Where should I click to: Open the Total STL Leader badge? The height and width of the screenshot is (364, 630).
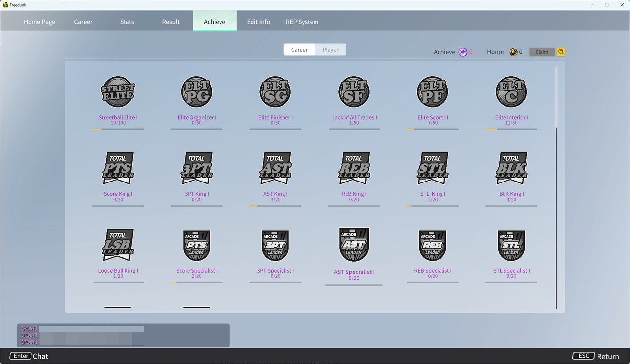pyautogui.click(x=433, y=168)
